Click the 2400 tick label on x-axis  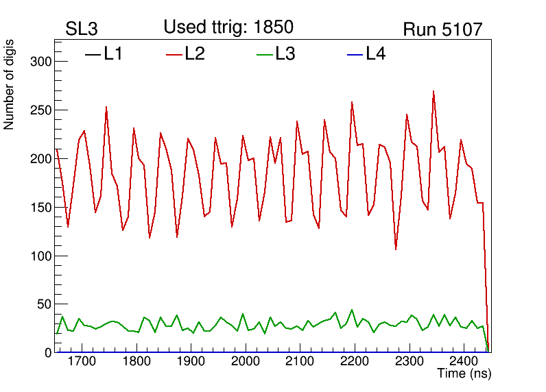464,361
